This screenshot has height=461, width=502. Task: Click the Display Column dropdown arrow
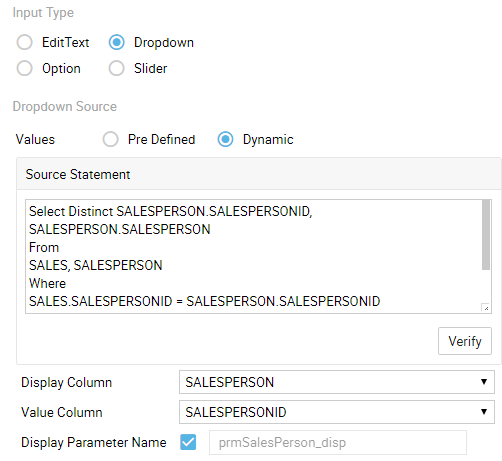point(484,382)
